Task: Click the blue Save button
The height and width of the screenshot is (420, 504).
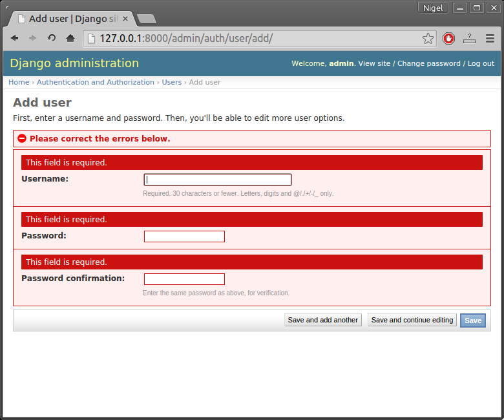Action: (x=473, y=320)
